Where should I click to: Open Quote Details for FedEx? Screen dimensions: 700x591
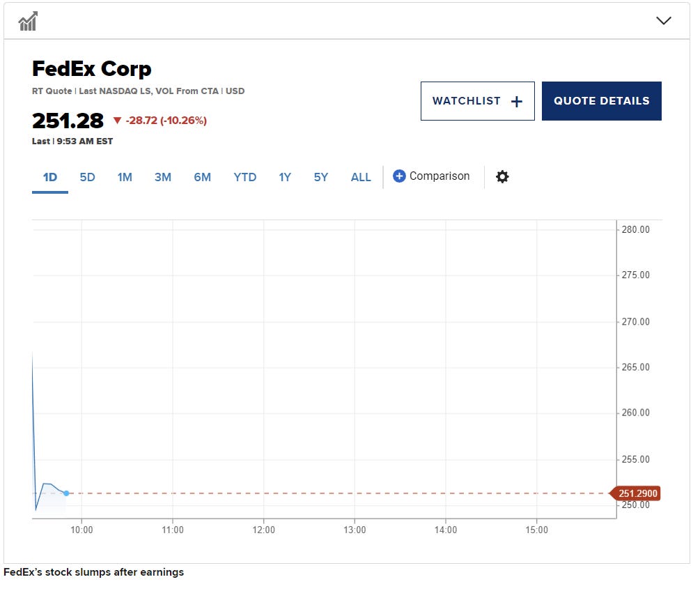click(x=601, y=101)
